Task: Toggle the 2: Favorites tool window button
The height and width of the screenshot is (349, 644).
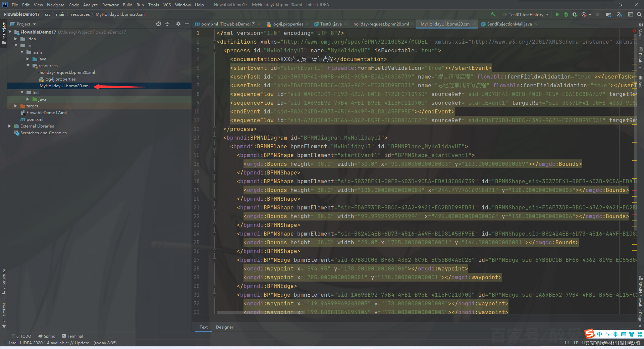Action: tap(4, 315)
